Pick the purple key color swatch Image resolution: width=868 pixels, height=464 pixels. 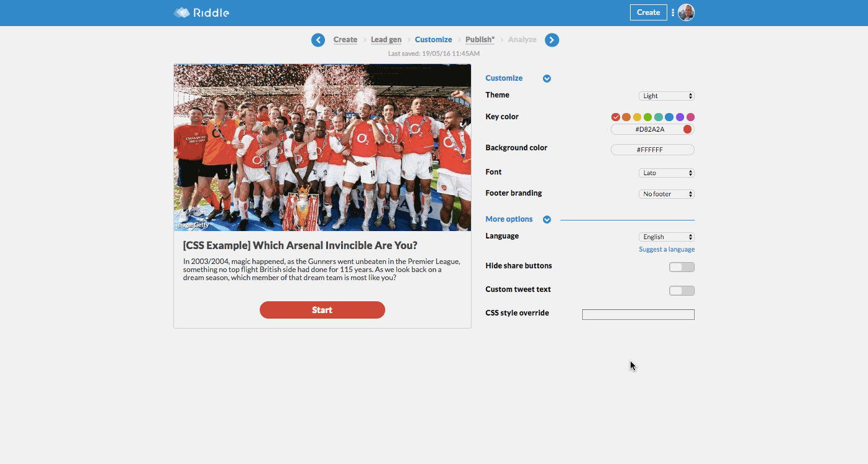tap(680, 117)
